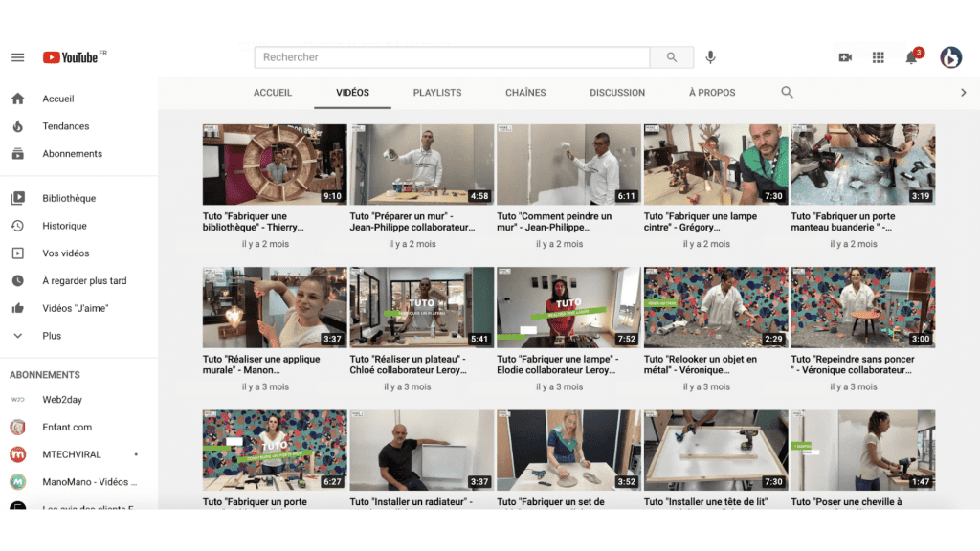The height and width of the screenshot is (551, 980).
Task: Open title Tuto "Fabriquer une bibliothèque" - Thierry
Action: point(253,222)
